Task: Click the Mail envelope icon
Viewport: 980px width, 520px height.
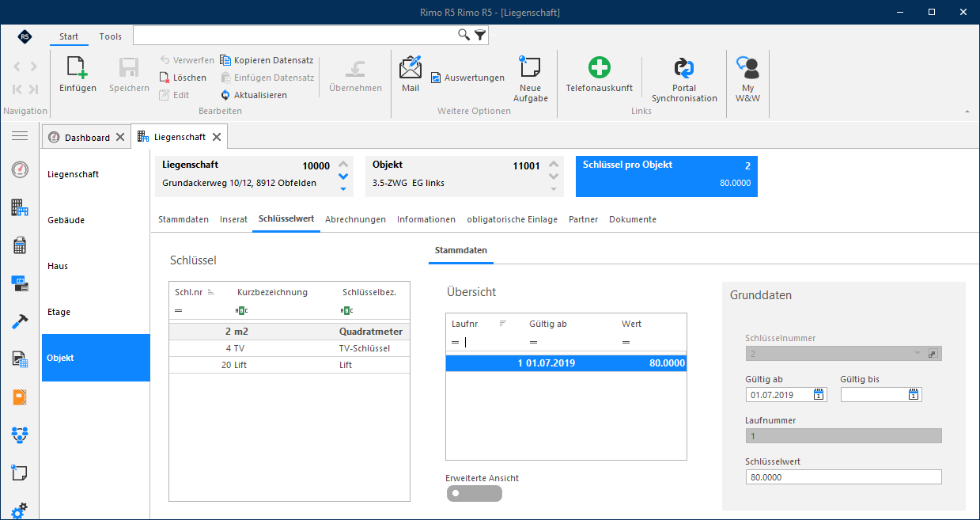Action: point(411,67)
